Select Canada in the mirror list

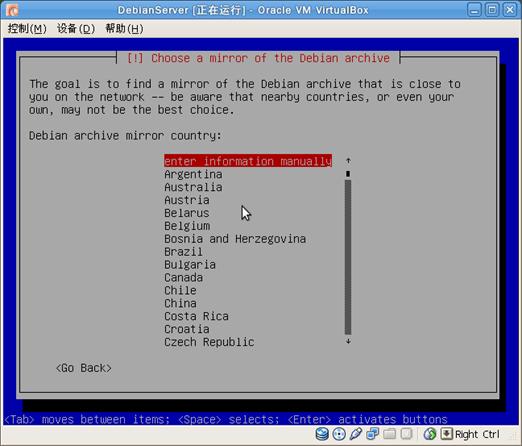pos(183,277)
